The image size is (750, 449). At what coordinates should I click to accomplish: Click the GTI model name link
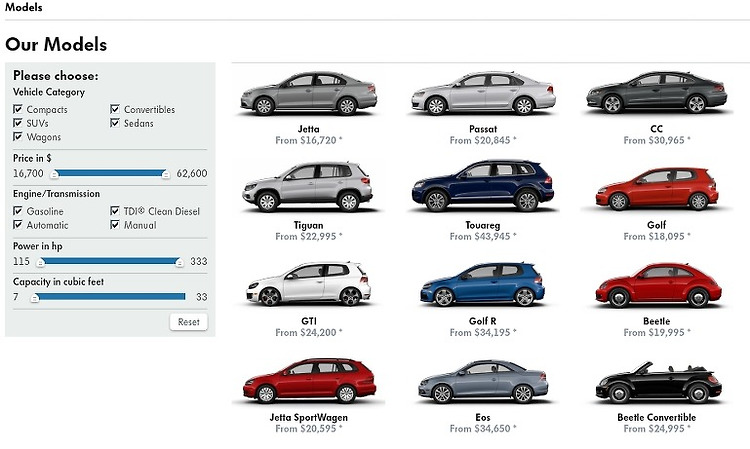click(309, 321)
